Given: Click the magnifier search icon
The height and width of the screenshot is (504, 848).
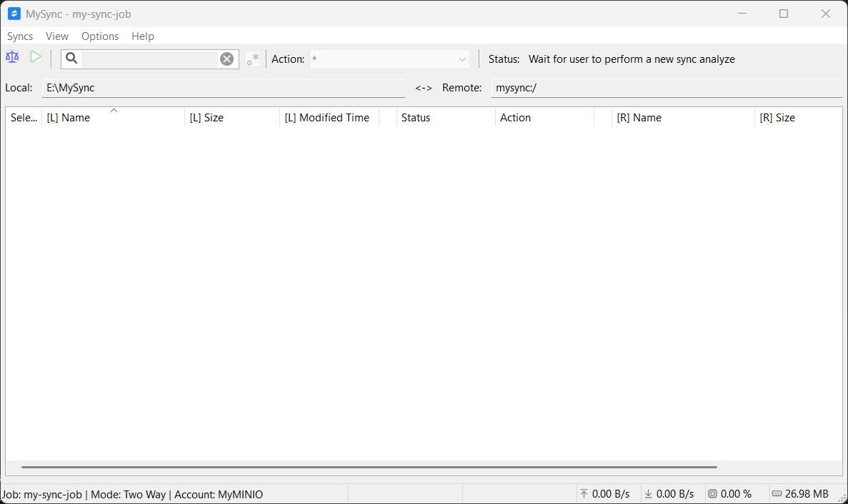Looking at the screenshot, I should tap(71, 59).
